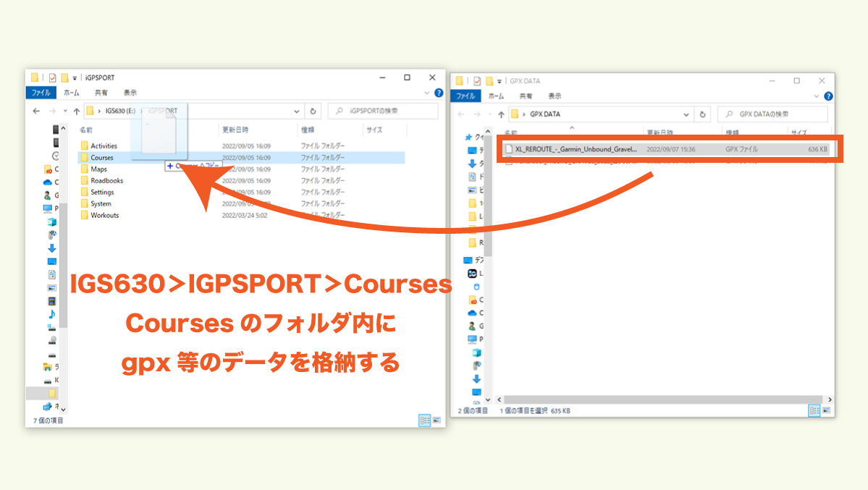The height and width of the screenshot is (490, 868).
Task: Click the iGPSPORTの検索 search box
Action: pyautogui.click(x=383, y=111)
